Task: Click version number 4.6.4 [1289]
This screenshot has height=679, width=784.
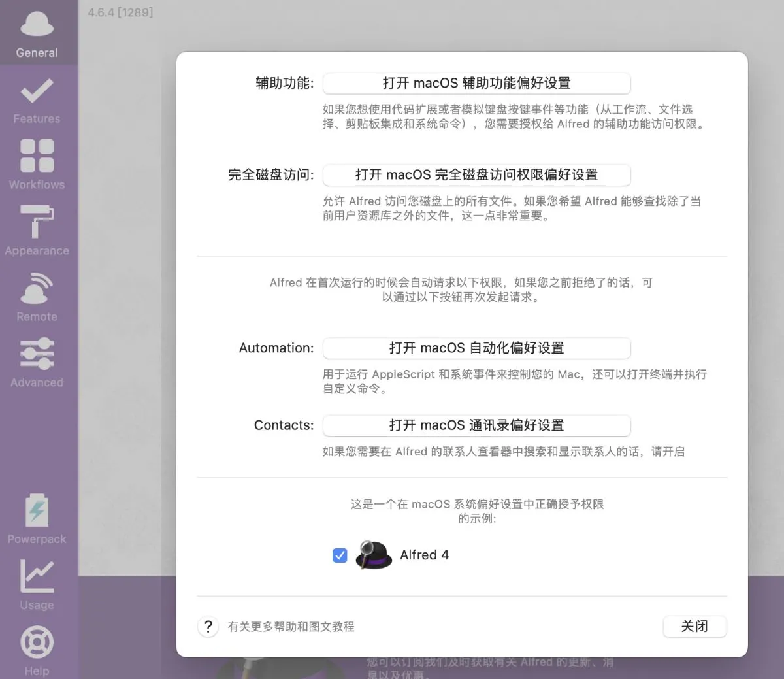Action: coord(120,12)
